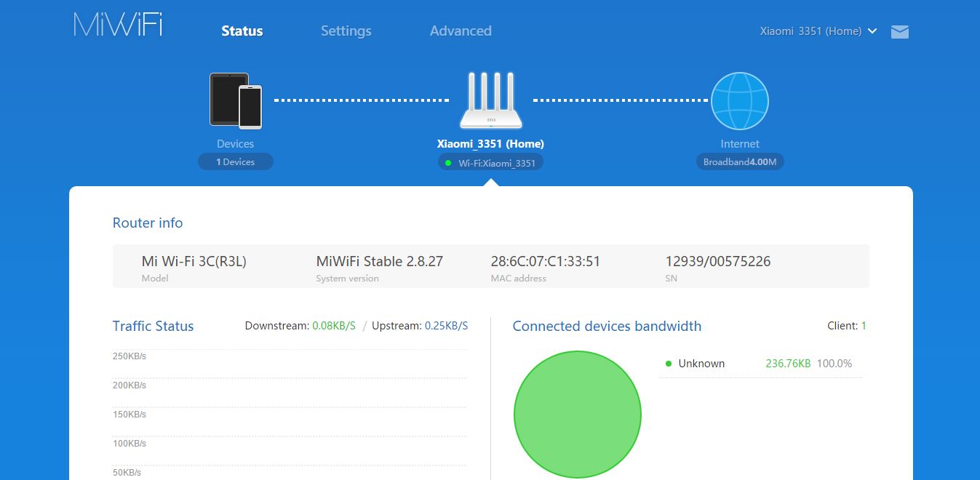Image resolution: width=980 pixels, height=480 pixels.
Task: Click the 250KB/s axis label
Action: pyautogui.click(x=130, y=356)
